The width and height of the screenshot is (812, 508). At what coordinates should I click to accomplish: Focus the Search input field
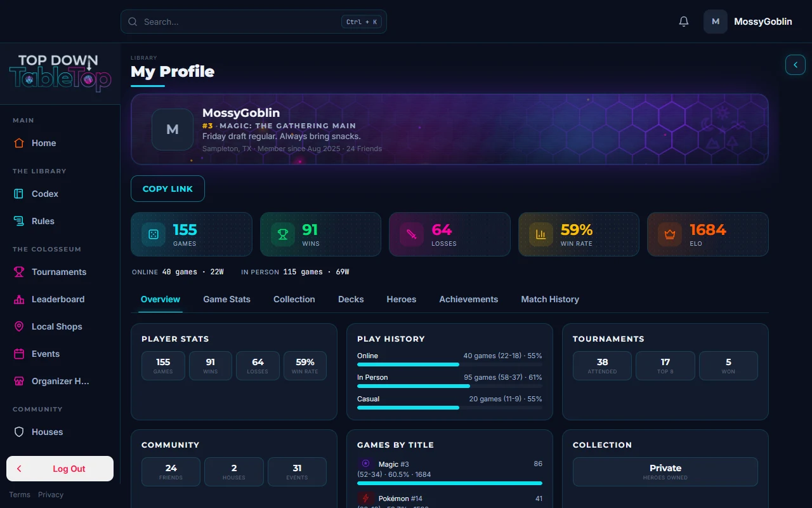click(x=254, y=22)
